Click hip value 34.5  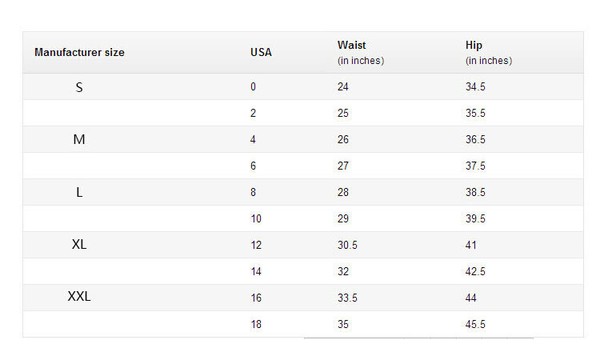pos(475,87)
